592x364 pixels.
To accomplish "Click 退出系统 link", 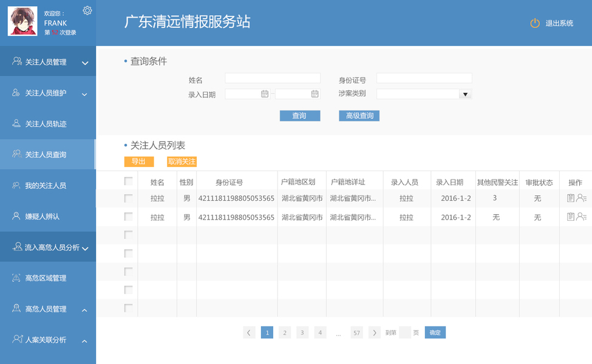I will coord(559,24).
